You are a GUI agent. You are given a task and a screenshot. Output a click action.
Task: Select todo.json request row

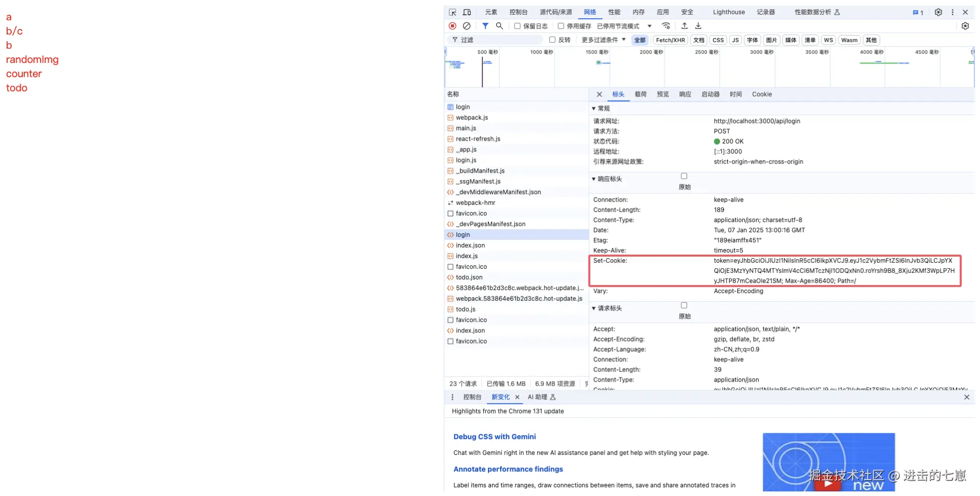coord(516,278)
